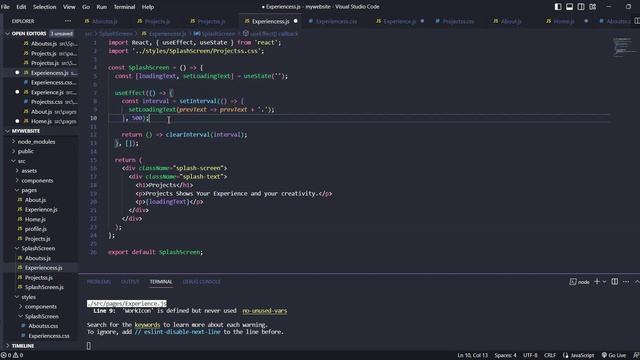Collapse the src folder

[21, 161]
